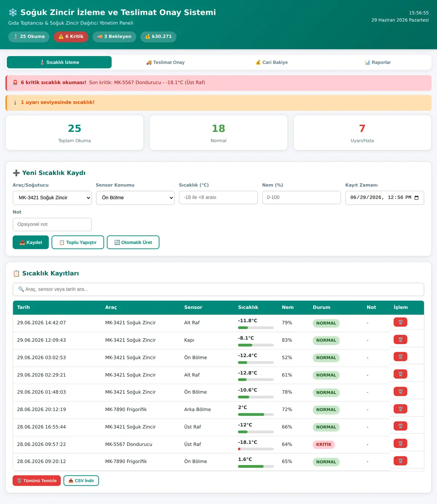437x504 pixels.
Task: Delete the 29.06.2026 01:48:03 record
Action: pos(400,392)
